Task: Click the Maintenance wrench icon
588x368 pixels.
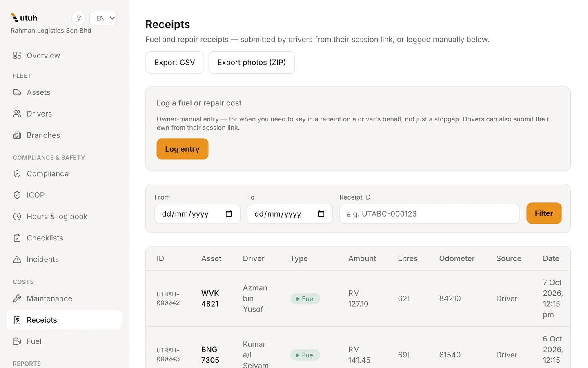Action: (17, 298)
